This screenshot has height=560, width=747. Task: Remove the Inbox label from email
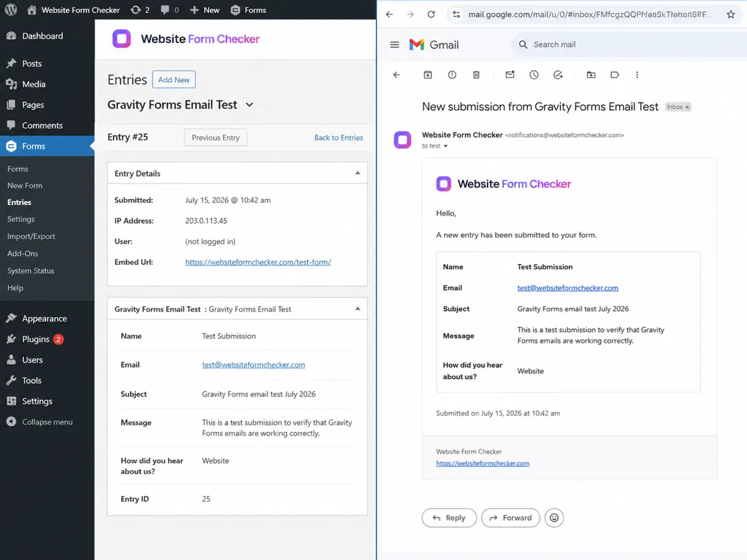(x=687, y=107)
